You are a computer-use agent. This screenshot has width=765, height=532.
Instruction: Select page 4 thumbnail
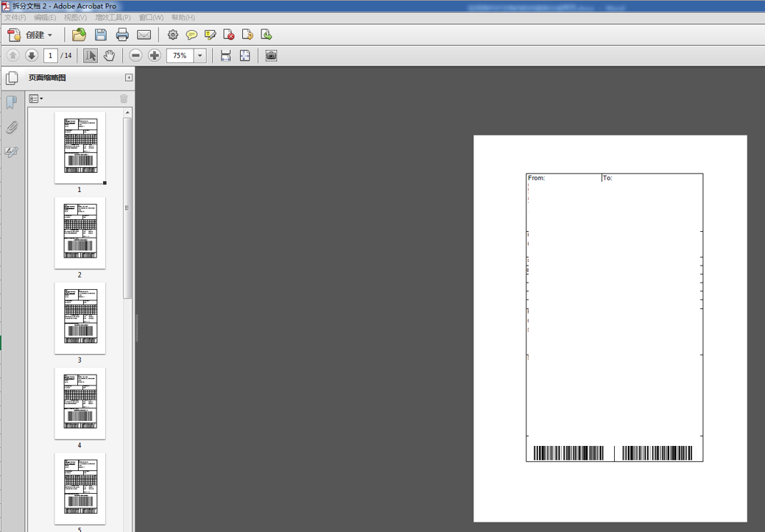point(80,403)
